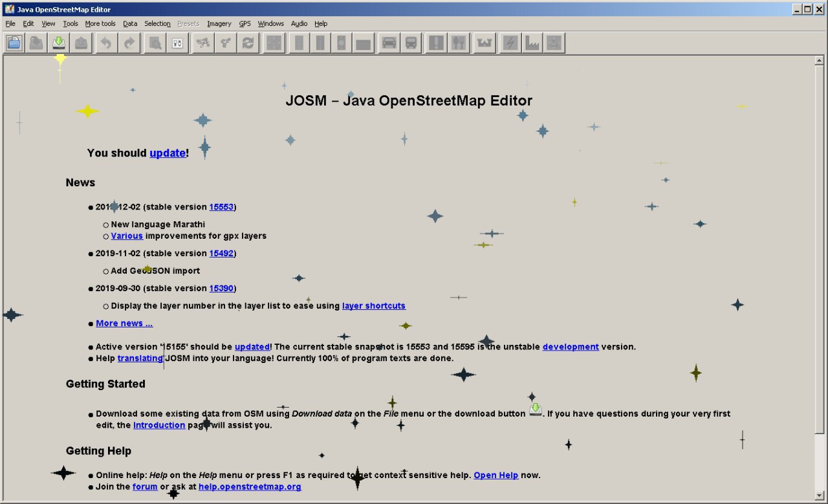Click the inline download icon in Getting Started
This screenshot has height=504, width=828.
tap(536, 410)
